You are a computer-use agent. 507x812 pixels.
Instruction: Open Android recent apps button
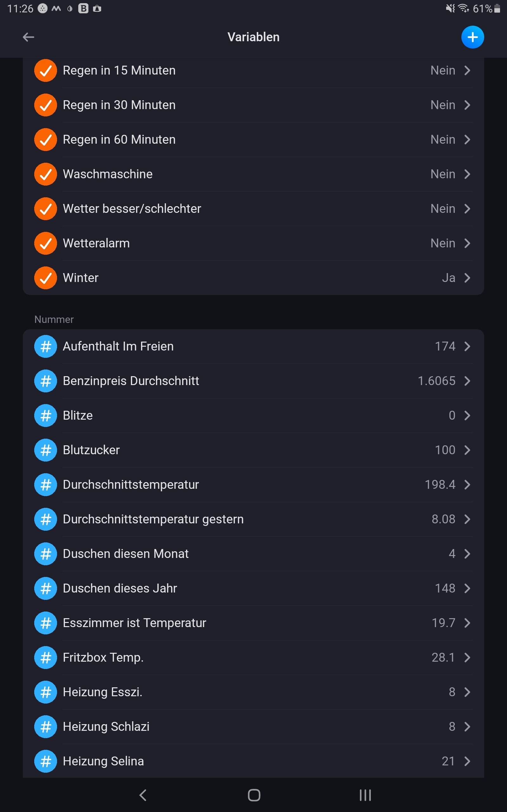point(365,795)
